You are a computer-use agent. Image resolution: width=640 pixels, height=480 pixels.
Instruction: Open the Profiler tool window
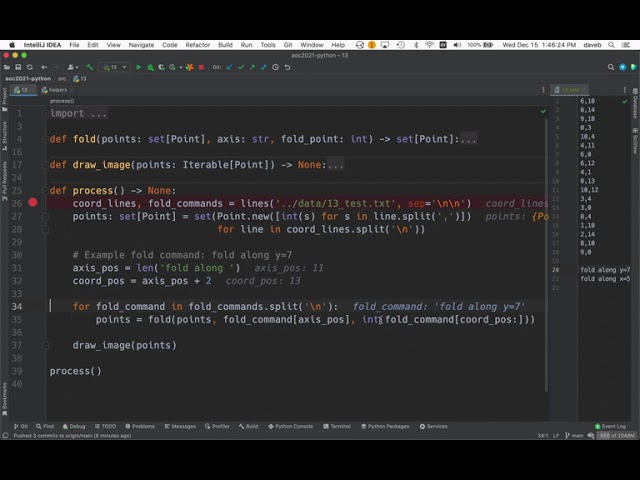(x=217, y=426)
